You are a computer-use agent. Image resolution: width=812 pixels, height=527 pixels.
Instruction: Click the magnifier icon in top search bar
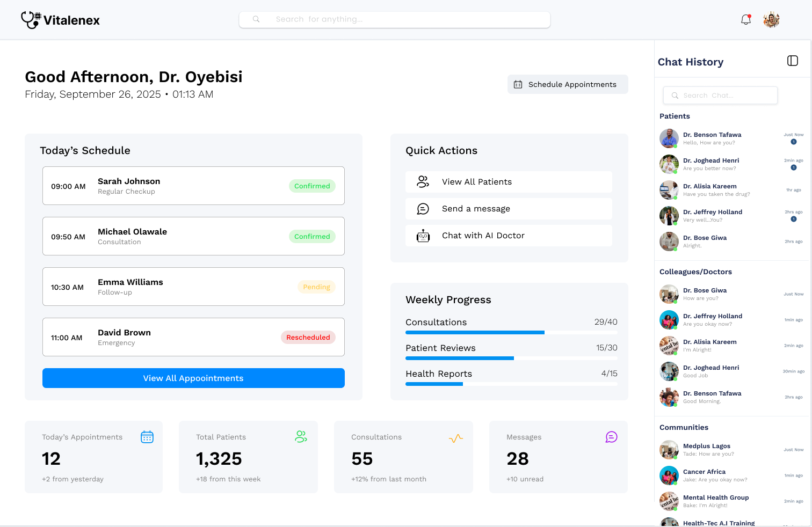(256, 19)
